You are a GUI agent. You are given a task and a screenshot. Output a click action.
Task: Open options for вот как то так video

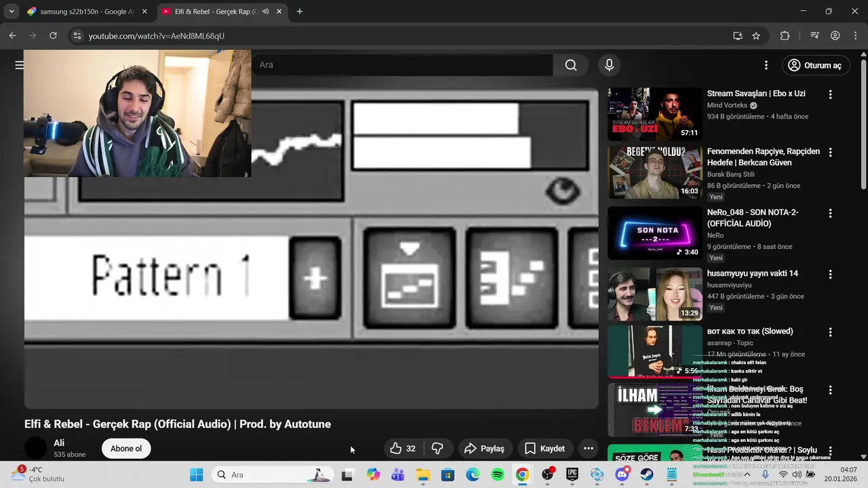point(830,332)
